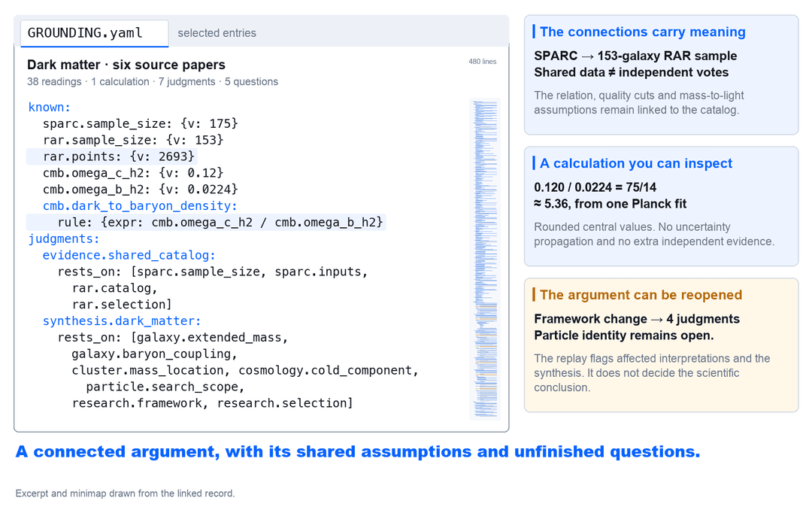812x507 pixels.
Task: Click 'The connections carry meaning' card title
Action: click(643, 32)
